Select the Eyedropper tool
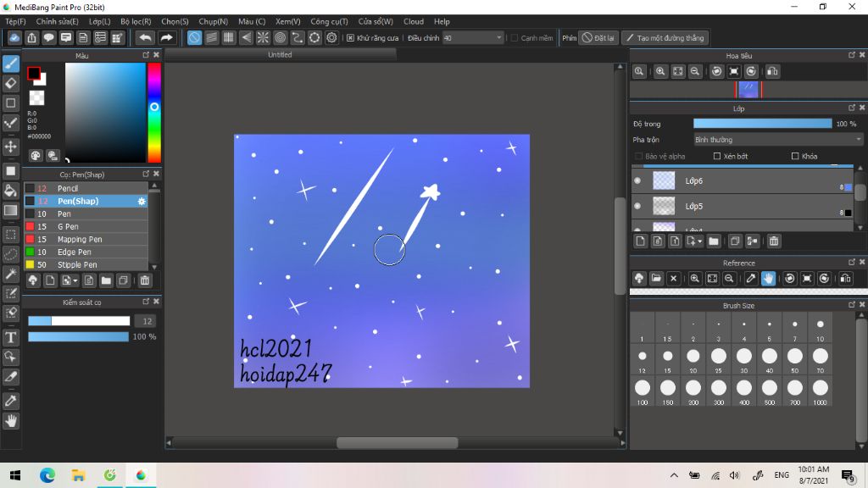 (10, 401)
